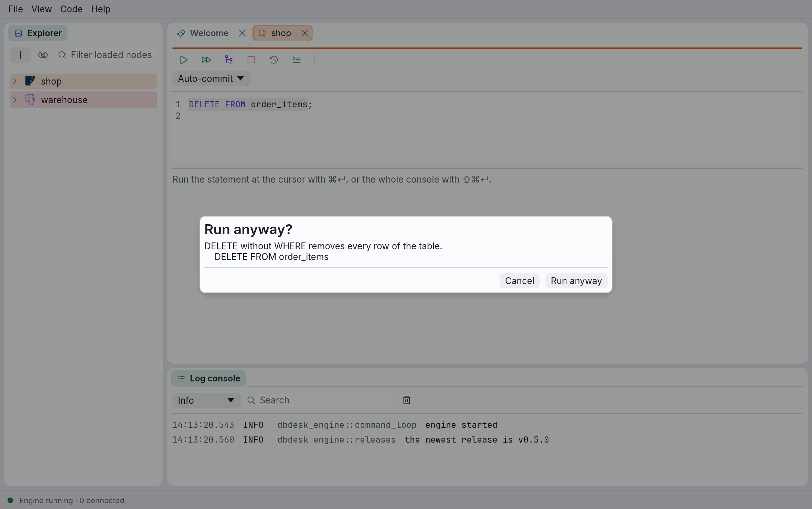This screenshot has width=812, height=509.
Task: Open the query history clock icon
Action: pyautogui.click(x=274, y=60)
